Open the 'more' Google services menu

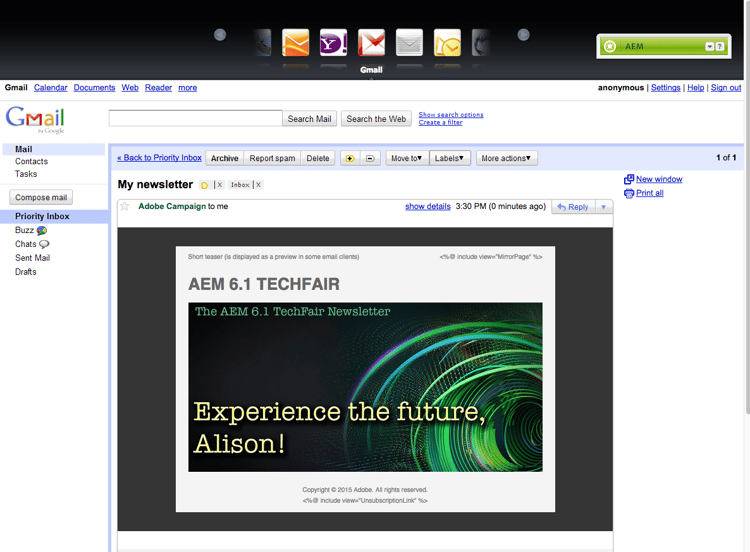(188, 88)
